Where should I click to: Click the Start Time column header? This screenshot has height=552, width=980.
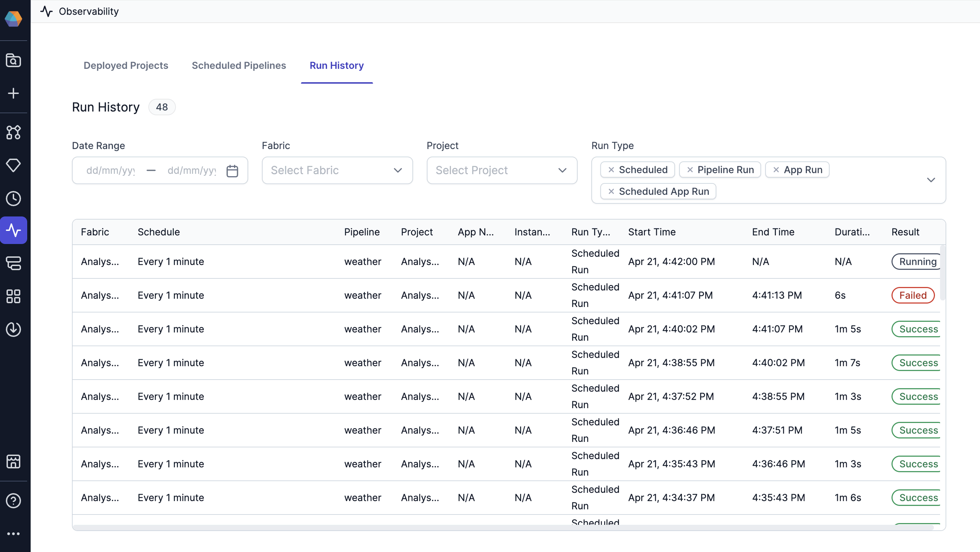652,232
